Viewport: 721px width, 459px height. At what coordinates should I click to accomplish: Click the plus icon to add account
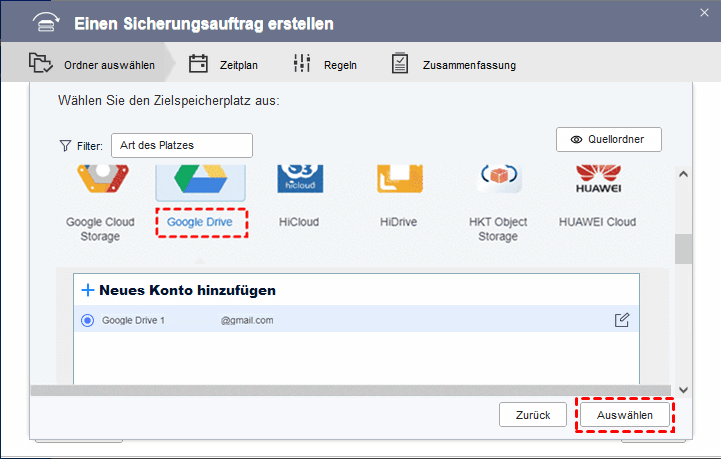(88, 290)
